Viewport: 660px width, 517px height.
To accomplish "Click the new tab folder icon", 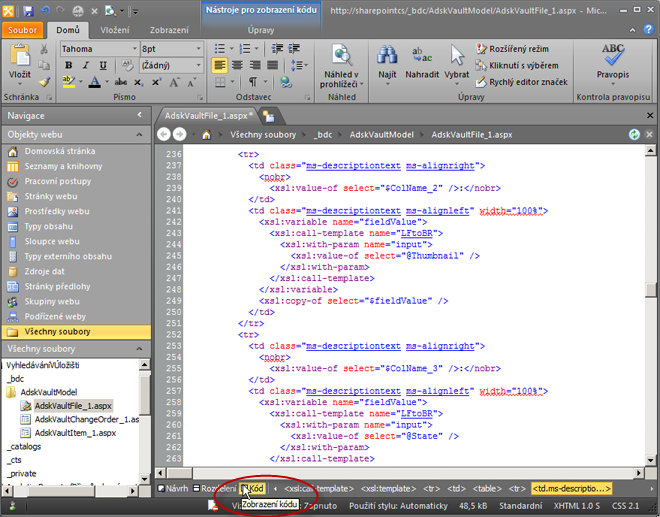I will (x=268, y=116).
